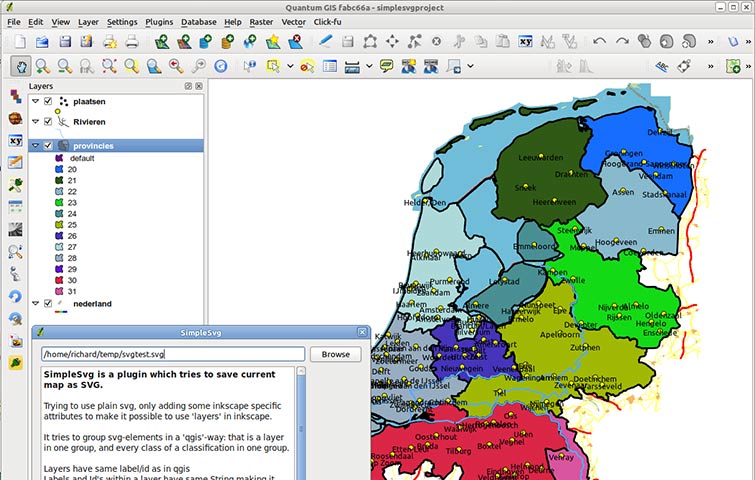Expand hidden items via chevron after ABC label icon
The image size is (755, 480).
point(710,66)
